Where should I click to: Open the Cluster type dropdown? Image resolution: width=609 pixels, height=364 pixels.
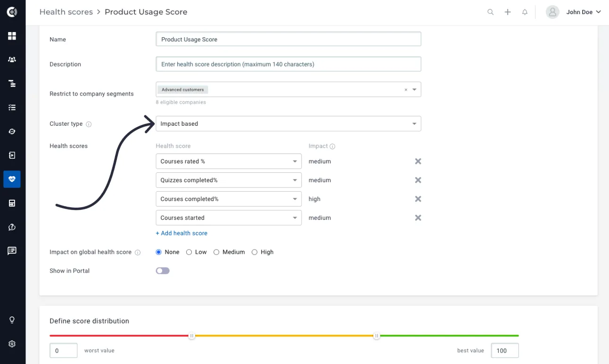coord(288,123)
